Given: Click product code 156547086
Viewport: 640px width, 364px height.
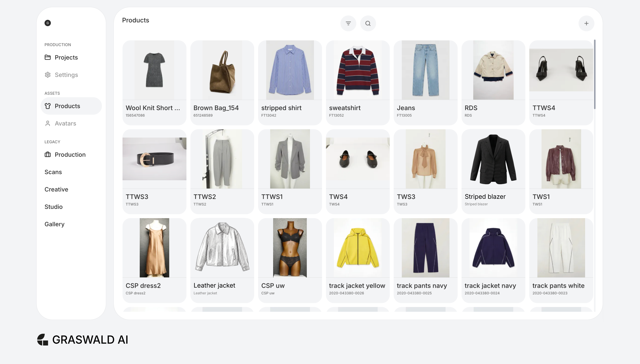Looking at the screenshot, I should [135, 115].
